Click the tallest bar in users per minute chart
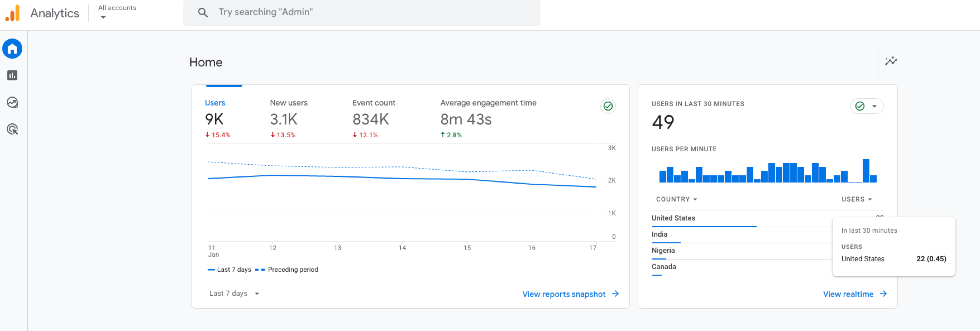Image resolution: width=980 pixels, height=331 pixels. [x=866, y=171]
